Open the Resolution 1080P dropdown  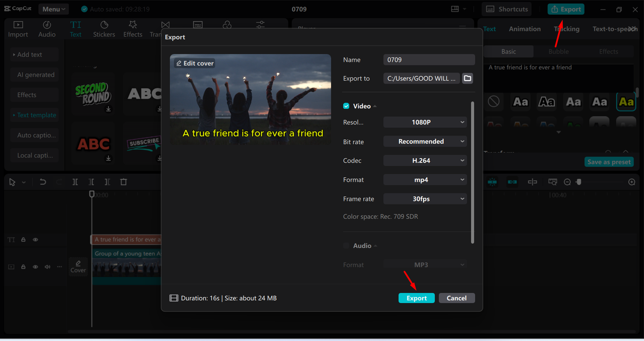pos(425,122)
